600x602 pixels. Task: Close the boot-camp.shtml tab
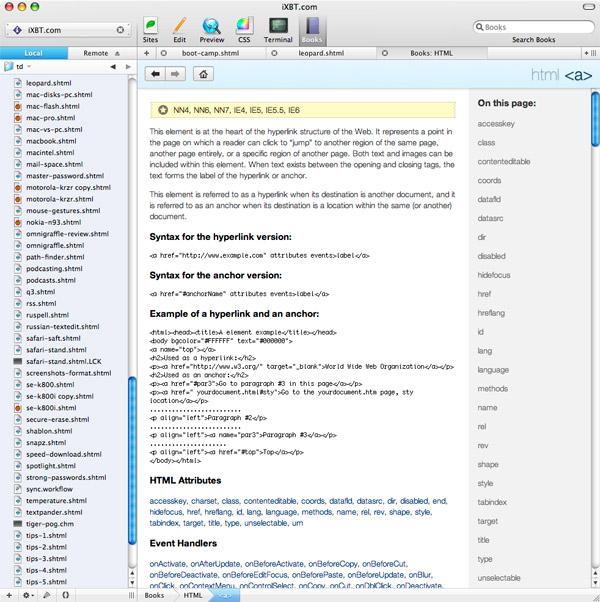tap(164, 53)
